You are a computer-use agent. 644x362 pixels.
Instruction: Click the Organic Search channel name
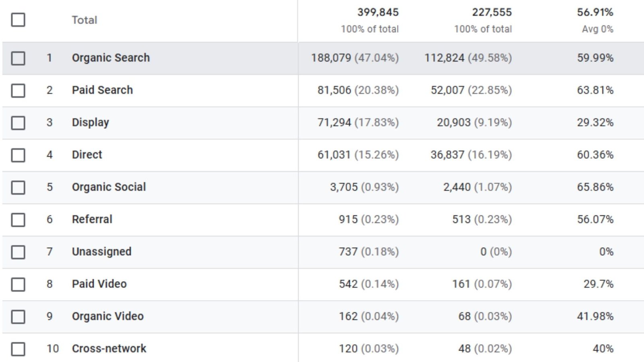pyautogui.click(x=111, y=58)
